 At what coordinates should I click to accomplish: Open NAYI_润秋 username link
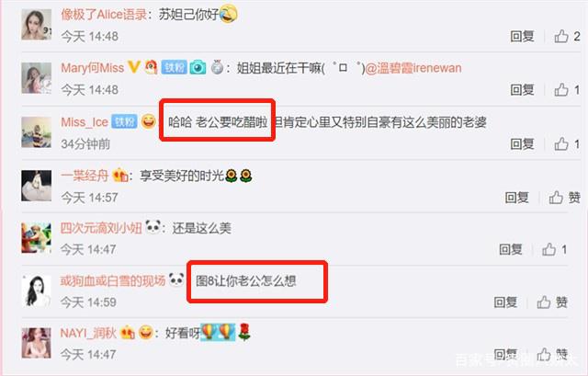pyautogui.click(x=88, y=333)
